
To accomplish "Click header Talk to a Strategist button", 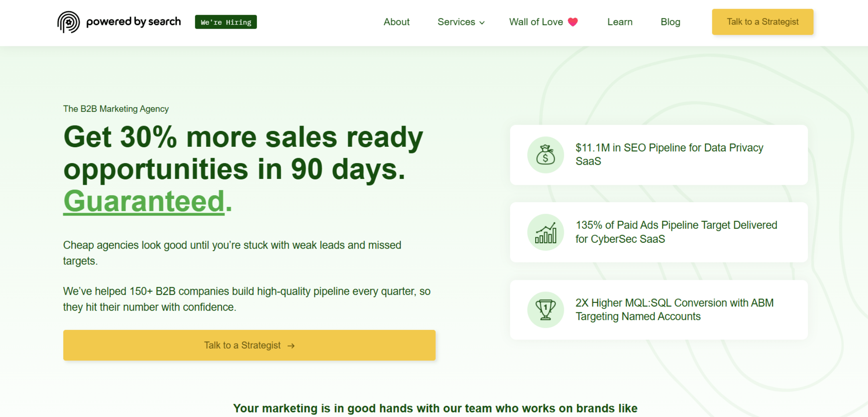I will tap(763, 22).
